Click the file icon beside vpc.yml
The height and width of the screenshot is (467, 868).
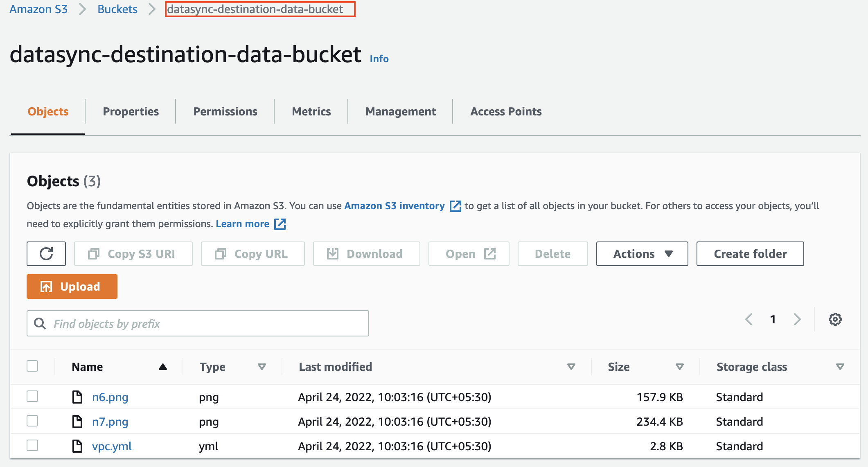(x=77, y=446)
